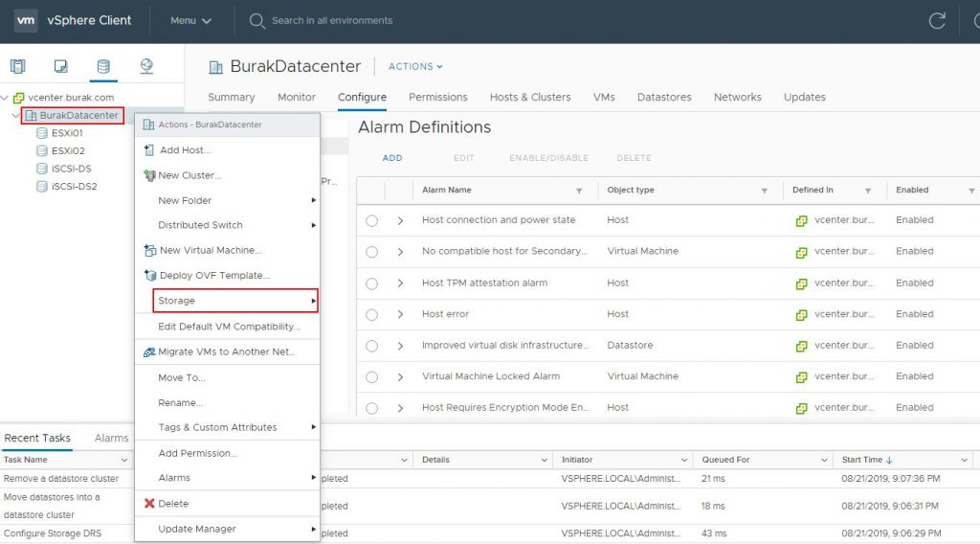This screenshot has width=980, height=544.
Task: Select radio for No compatible host for Secondary
Action: pyautogui.click(x=372, y=252)
